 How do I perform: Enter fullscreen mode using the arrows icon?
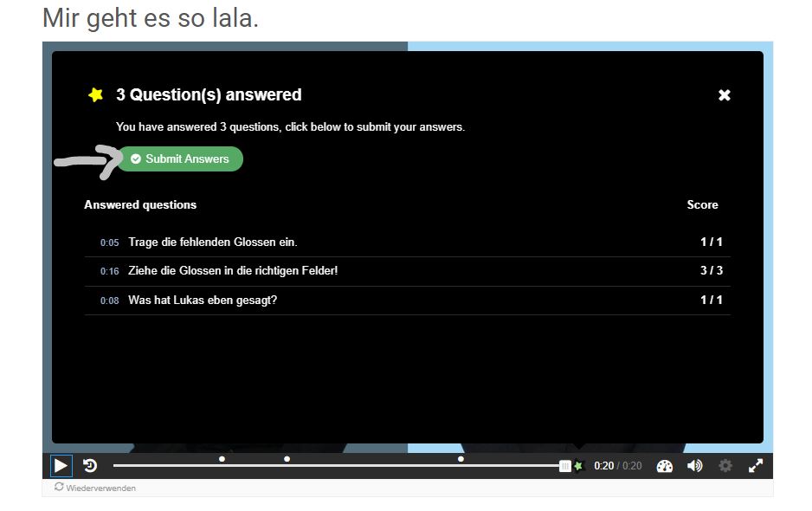point(756,466)
